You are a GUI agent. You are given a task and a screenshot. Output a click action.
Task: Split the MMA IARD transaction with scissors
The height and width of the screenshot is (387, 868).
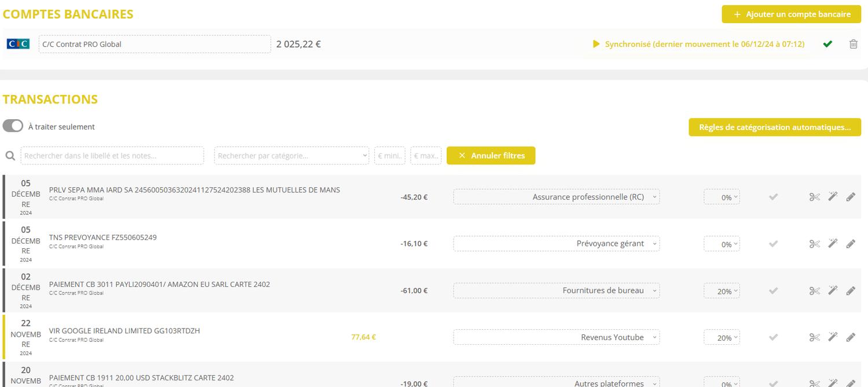point(815,197)
